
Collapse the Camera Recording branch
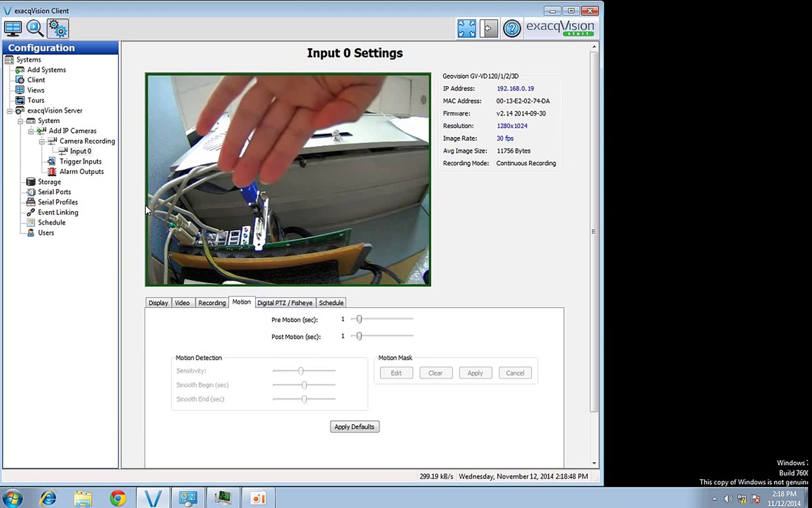42,142
